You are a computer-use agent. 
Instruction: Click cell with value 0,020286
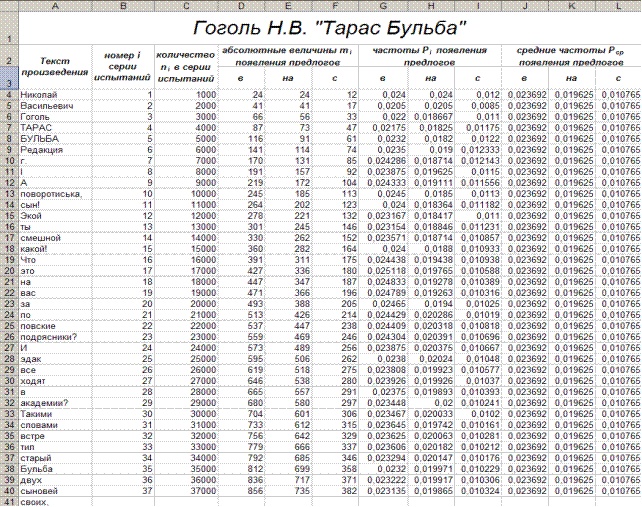click(x=431, y=315)
